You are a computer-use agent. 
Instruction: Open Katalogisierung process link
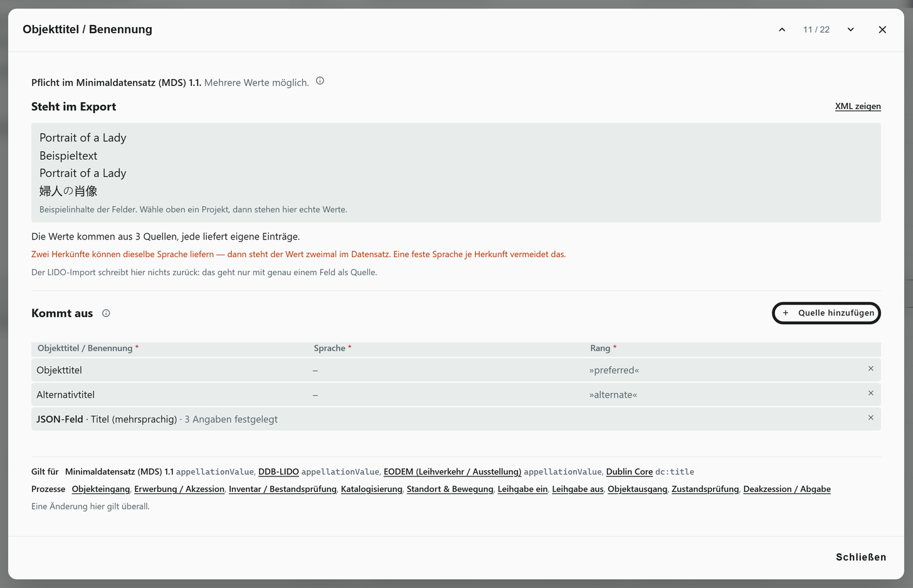pyautogui.click(x=372, y=489)
